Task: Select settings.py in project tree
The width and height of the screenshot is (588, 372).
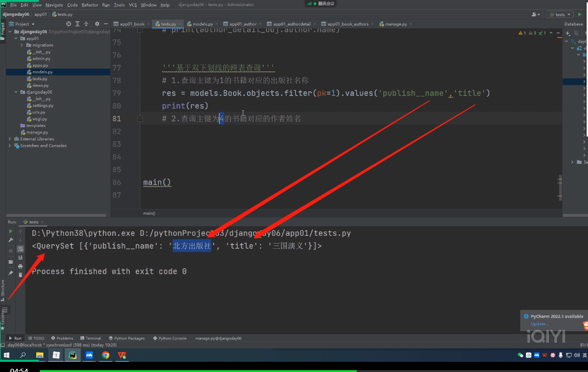Action: click(x=43, y=106)
